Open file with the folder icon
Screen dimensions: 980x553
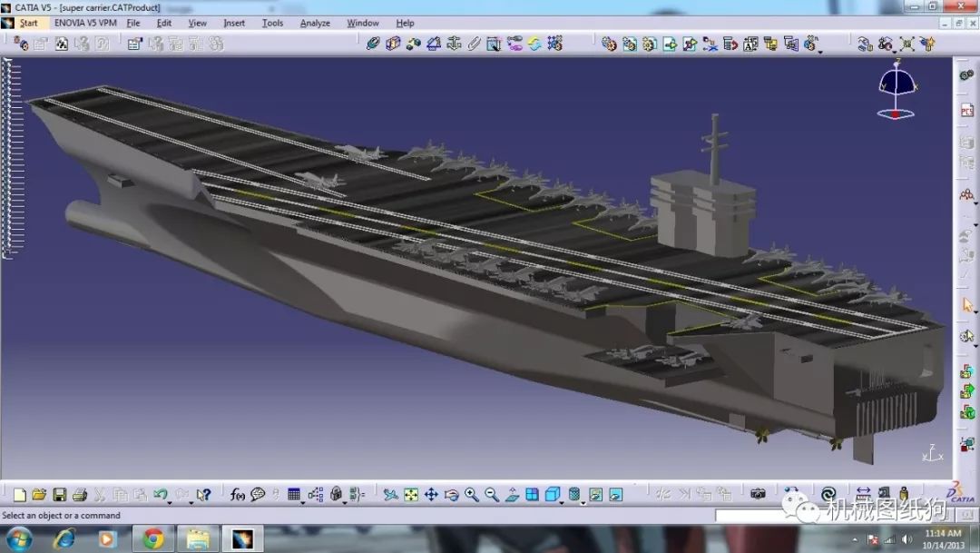click(x=39, y=495)
